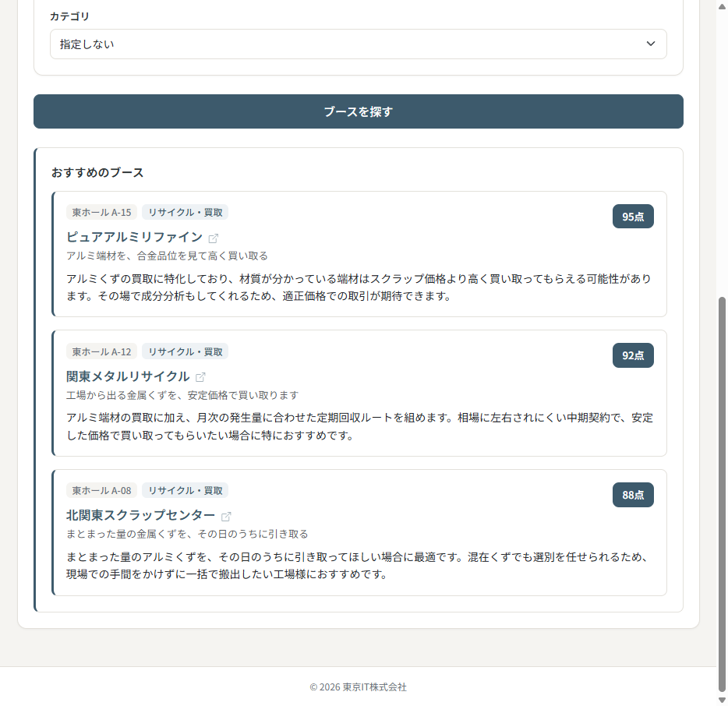The width and height of the screenshot is (728, 706).
Task: Click the description starting アルミくずの買取に特化
Action: pos(359,288)
